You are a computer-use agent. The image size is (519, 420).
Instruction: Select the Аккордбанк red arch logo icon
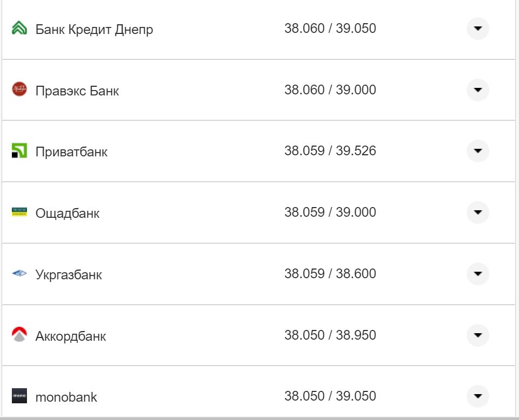point(20,335)
